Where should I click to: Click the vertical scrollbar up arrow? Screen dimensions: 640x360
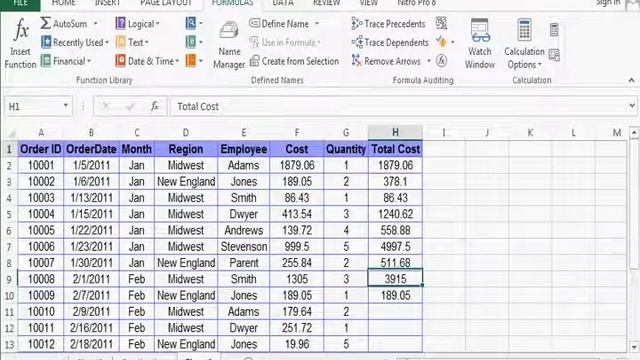pyautogui.click(x=634, y=133)
